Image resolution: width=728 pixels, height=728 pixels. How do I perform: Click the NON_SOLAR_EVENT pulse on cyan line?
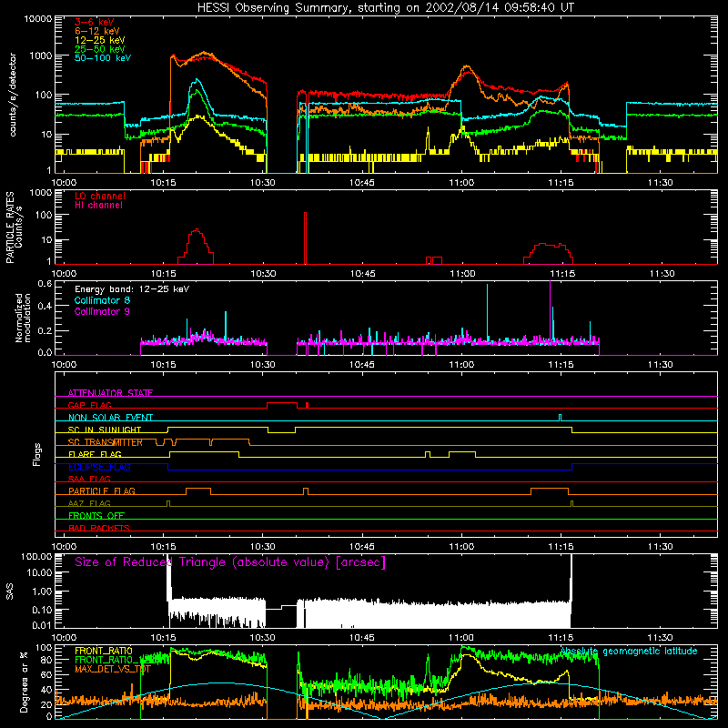tap(560, 418)
